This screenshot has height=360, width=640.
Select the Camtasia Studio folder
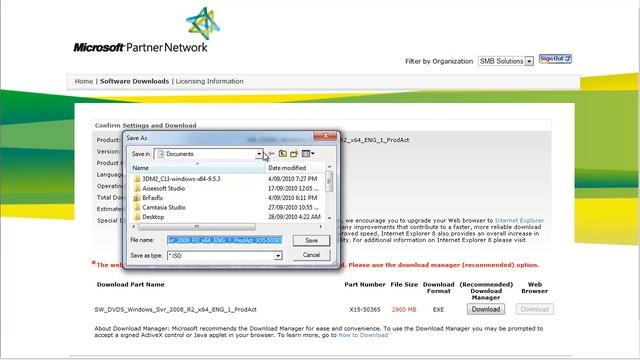[164, 207]
